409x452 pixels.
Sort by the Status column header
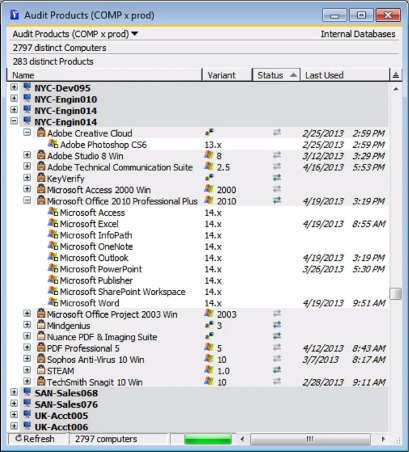(276, 75)
